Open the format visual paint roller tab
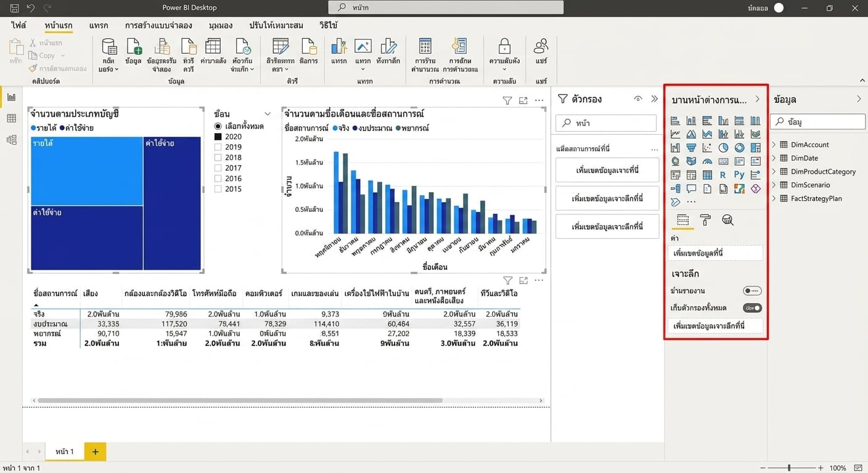This screenshot has height=473, width=868. coord(705,220)
